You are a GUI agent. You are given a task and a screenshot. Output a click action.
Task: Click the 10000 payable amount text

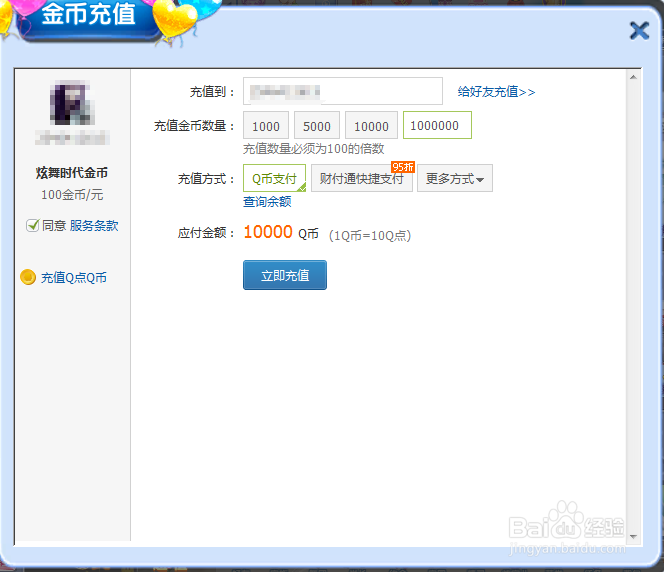pyautogui.click(x=268, y=232)
